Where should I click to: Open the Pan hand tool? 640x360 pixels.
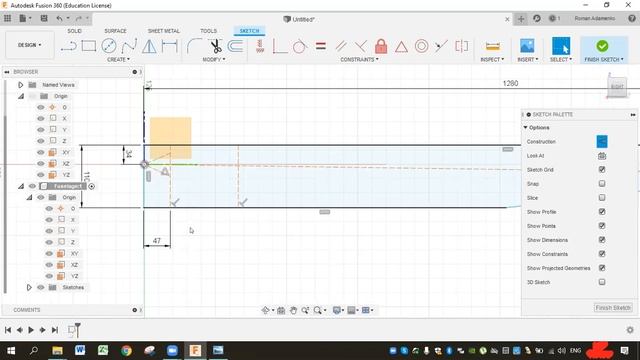pyautogui.click(x=293, y=311)
